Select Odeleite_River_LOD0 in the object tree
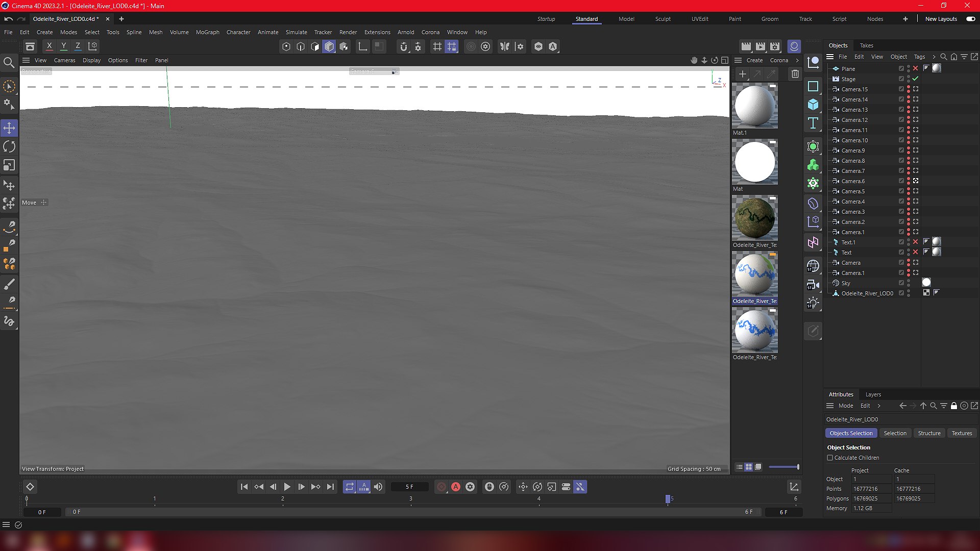 (x=867, y=293)
